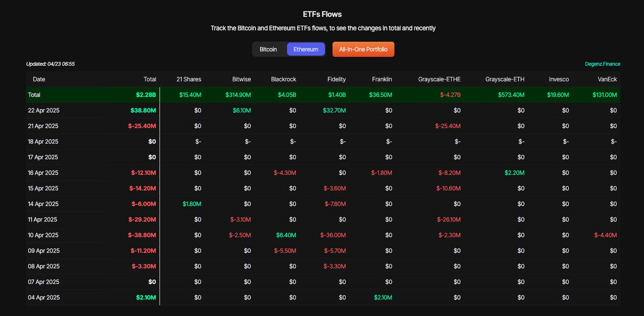The width and height of the screenshot is (644, 316).
Task: Follow the Degenz.Finance link
Action: [x=602, y=64]
